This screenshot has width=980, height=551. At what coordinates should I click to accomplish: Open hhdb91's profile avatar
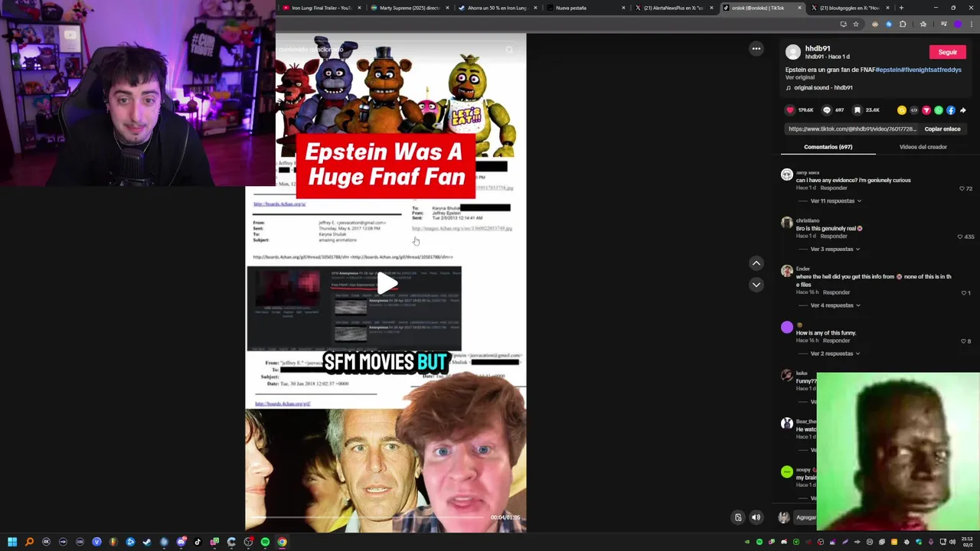pos(793,52)
